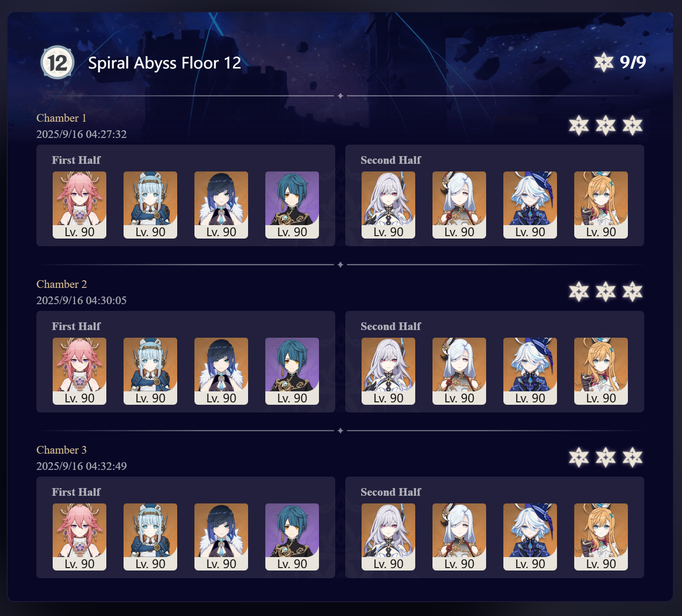Select pink-haired character in Chamber 1 First Half
The image size is (682, 616).
click(80, 205)
